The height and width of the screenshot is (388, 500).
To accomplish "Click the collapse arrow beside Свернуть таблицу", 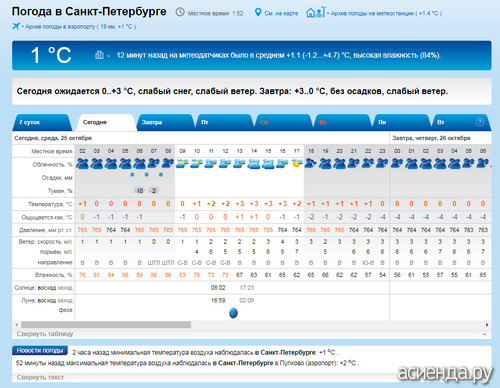I will 485,334.
